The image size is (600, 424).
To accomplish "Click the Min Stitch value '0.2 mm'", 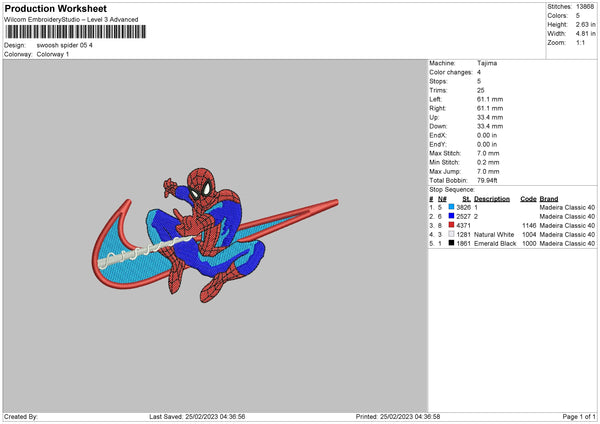I will [488, 162].
